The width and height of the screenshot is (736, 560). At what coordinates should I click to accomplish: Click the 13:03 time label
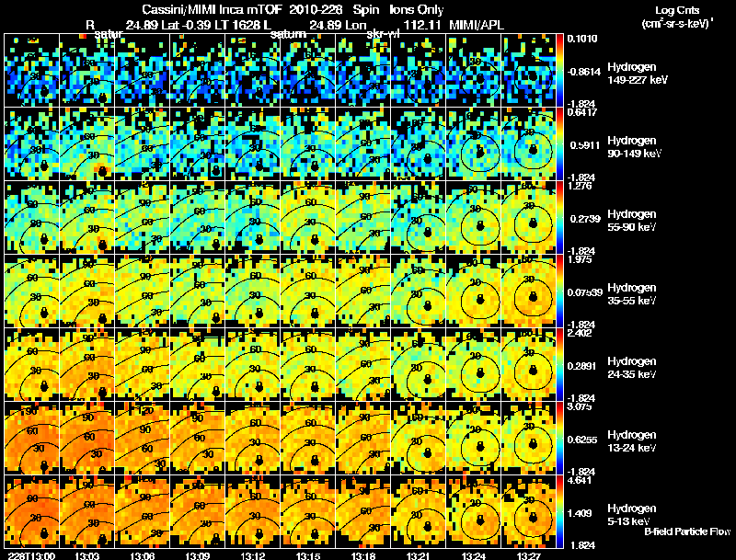pos(86,556)
